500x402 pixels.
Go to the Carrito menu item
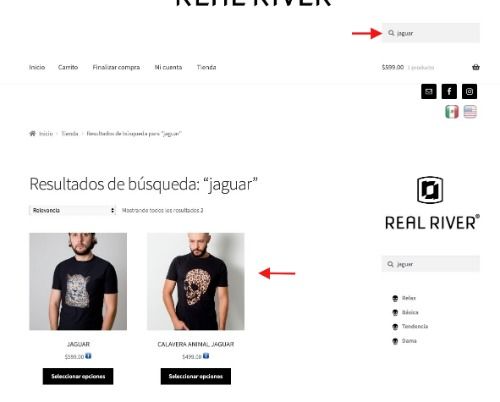(68, 67)
